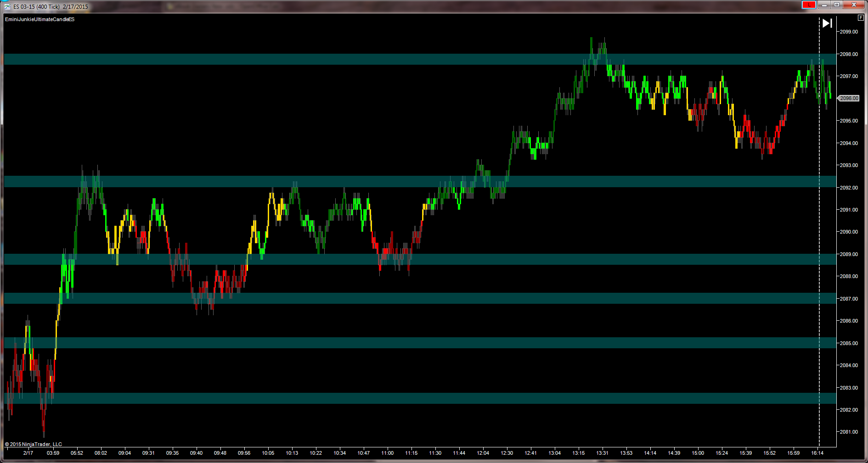
Task: Select the teal zone at 2085.00
Action: click(x=420, y=343)
